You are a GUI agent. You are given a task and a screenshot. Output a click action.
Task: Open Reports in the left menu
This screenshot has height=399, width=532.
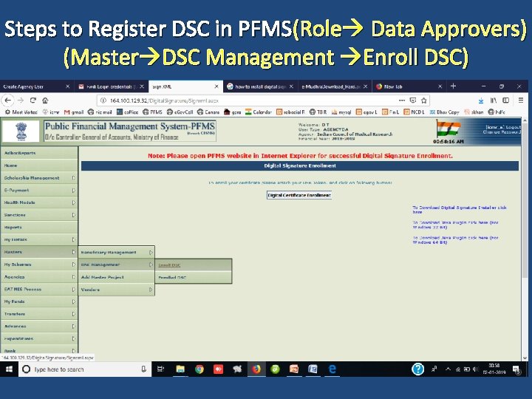pos(39,227)
